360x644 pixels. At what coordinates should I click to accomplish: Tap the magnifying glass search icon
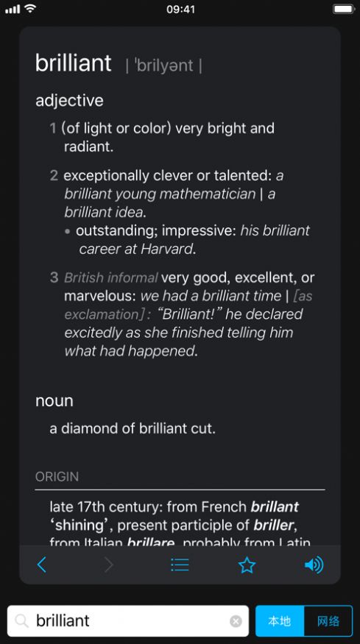21,621
